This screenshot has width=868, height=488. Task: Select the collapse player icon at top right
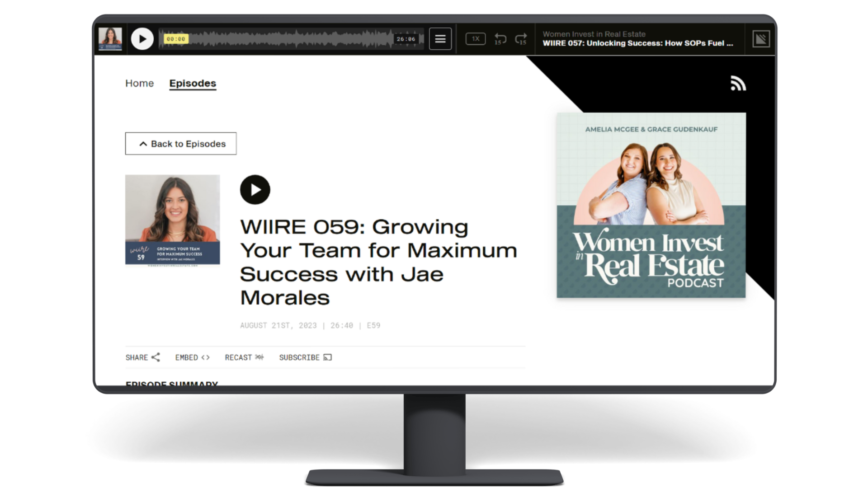tap(761, 39)
